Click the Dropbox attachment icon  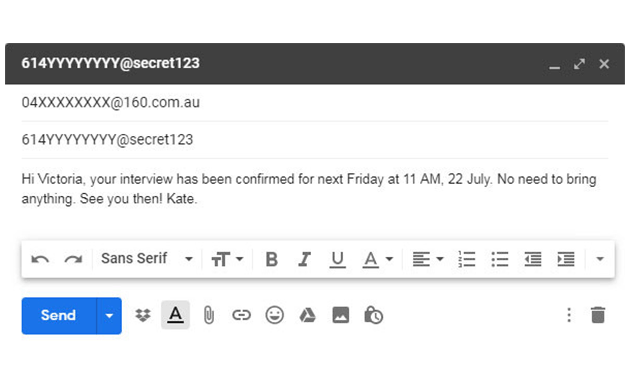tap(143, 315)
